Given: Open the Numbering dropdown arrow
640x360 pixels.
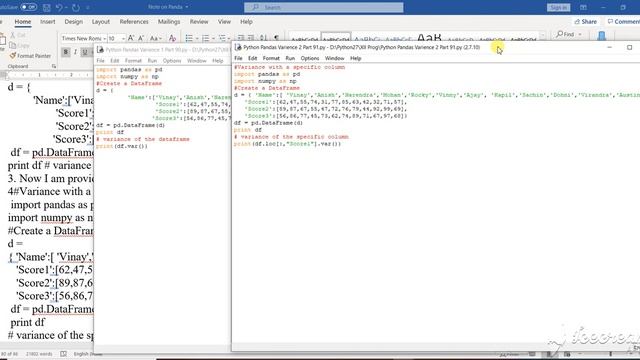Looking at the screenshot, I should (213, 38).
